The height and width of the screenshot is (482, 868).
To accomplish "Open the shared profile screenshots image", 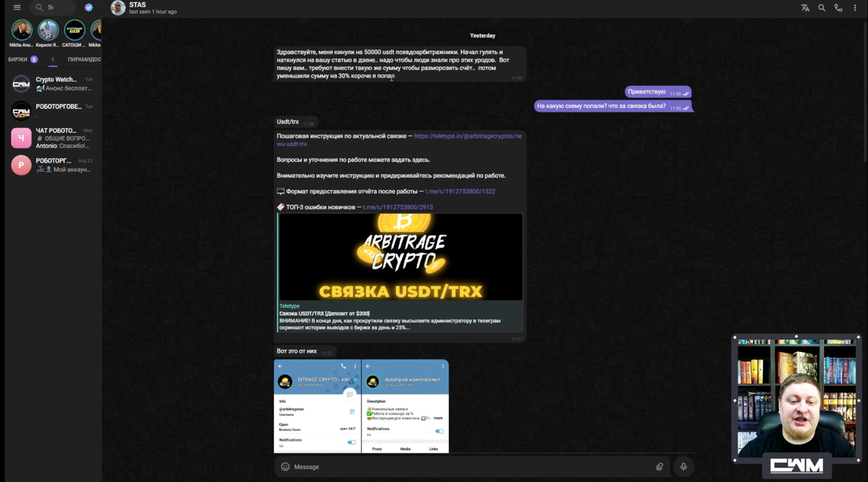I will point(361,406).
